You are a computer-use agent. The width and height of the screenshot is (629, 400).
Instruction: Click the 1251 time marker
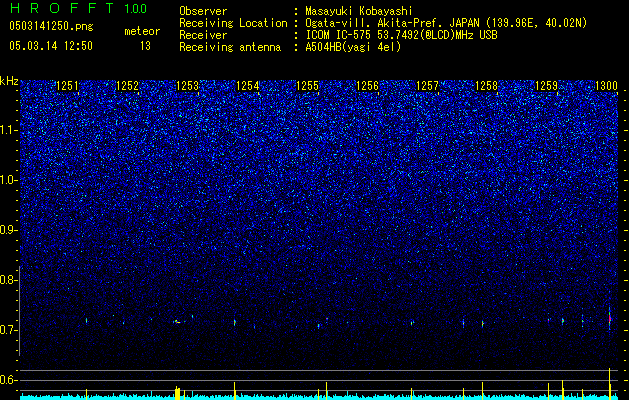67,86
